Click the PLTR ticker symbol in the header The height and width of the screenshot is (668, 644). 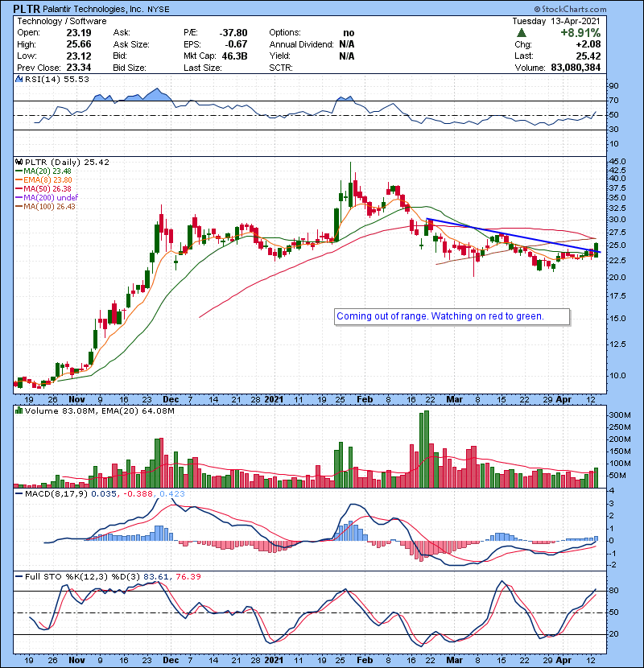(x=27, y=9)
